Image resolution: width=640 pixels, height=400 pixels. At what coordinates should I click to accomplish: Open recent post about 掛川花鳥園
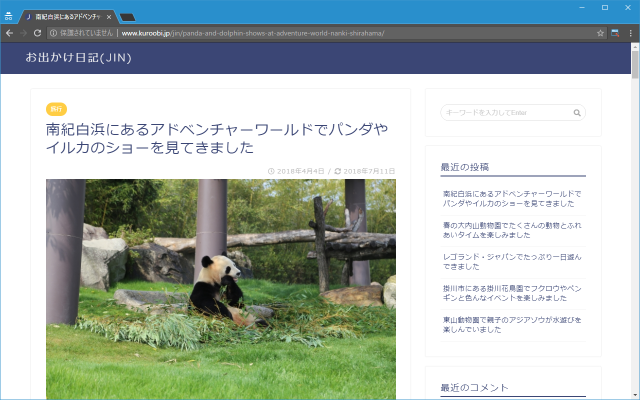pyautogui.click(x=511, y=293)
